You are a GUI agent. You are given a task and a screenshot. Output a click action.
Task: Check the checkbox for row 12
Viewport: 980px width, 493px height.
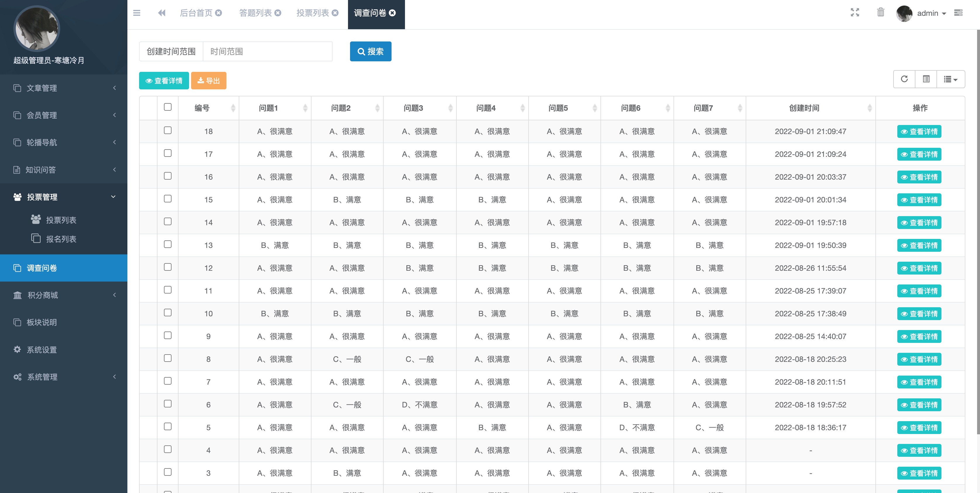168,267
